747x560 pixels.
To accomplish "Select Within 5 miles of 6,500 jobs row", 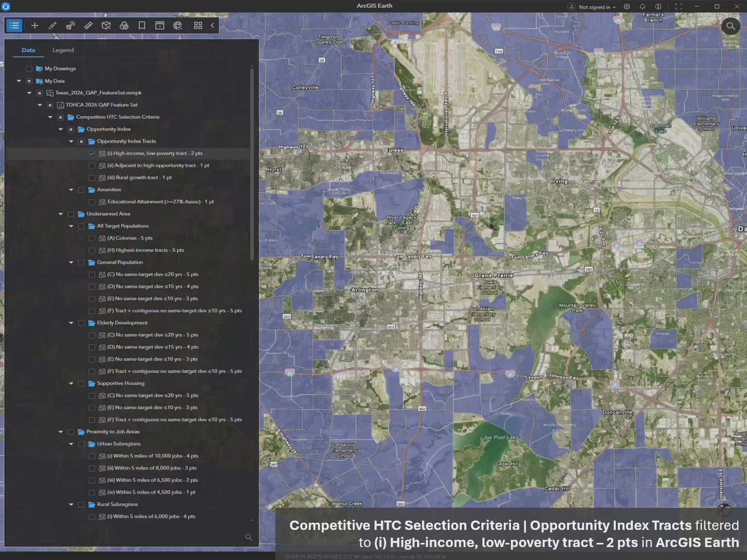I will coord(129,481).
